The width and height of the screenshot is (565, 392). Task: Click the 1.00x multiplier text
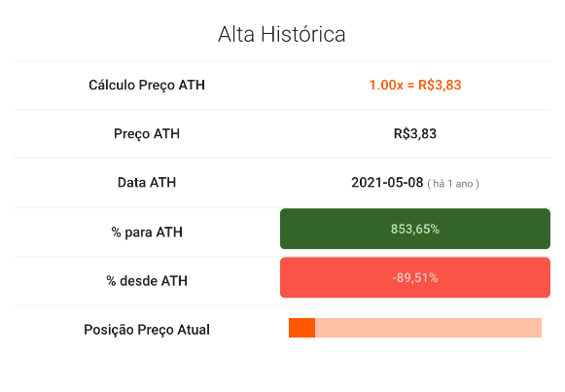386,85
